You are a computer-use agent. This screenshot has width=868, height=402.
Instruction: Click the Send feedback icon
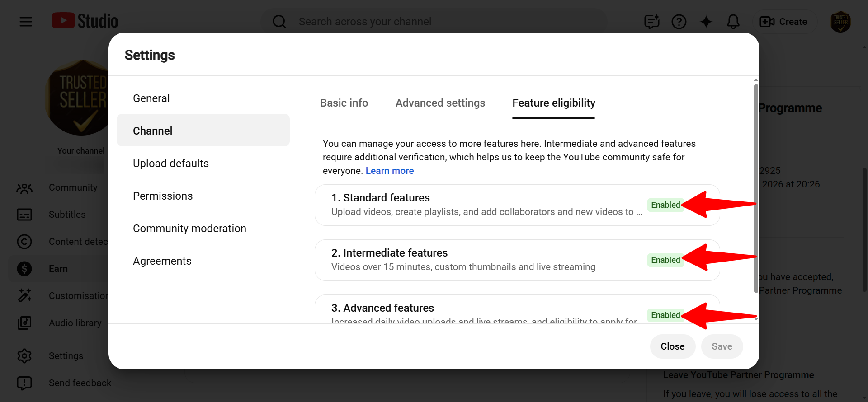24,383
